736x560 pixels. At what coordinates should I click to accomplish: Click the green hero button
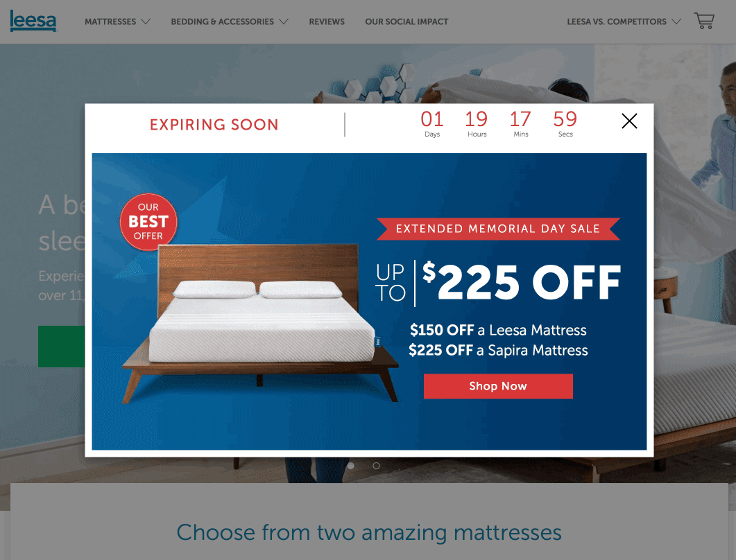click(62, 346)
